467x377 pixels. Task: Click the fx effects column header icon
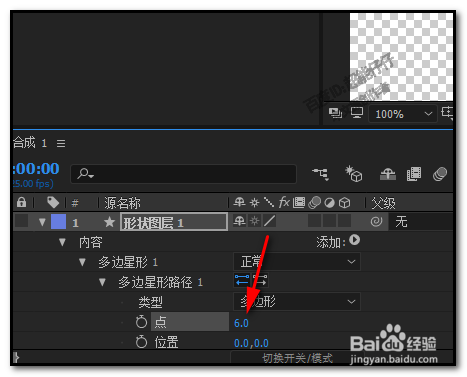click(284, 202)
